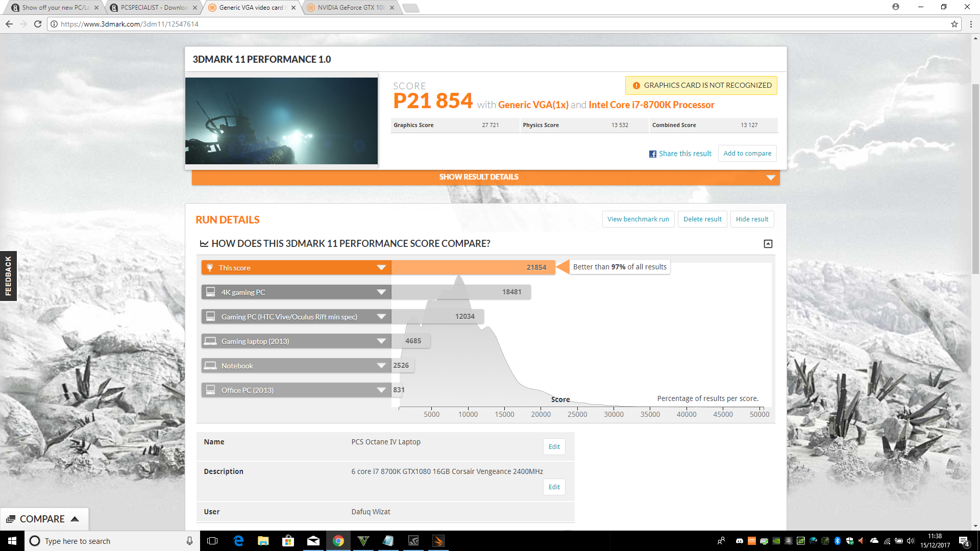
Task: Click GRAPHICS CARD IS NOT RECOGNIZED notice
Action: coord(701,86)
